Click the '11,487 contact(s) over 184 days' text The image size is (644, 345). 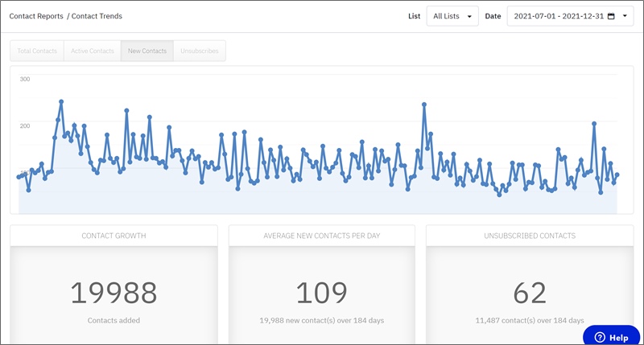(x=530, y=320)
